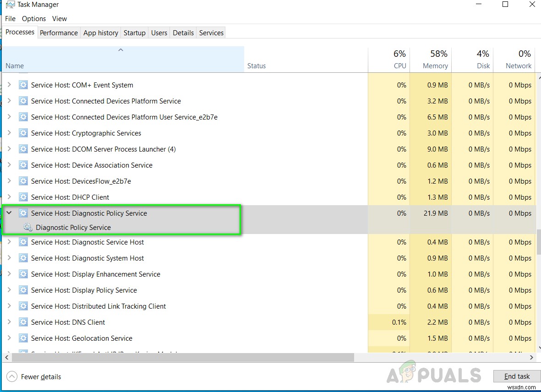The image size is (541, 392).
Task: Click the horizontal scrollbar right arrow
Action: point(531,358)
